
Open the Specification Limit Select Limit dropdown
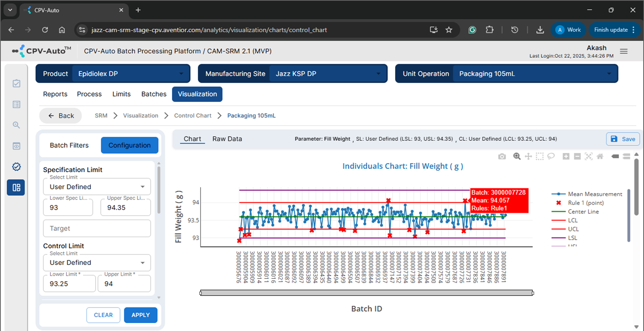pos(97,186)
